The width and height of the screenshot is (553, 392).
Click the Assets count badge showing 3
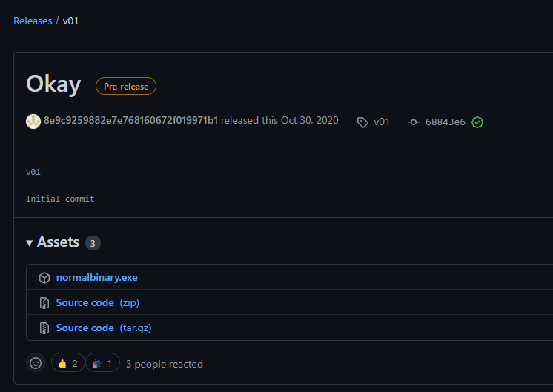point(93,243)
